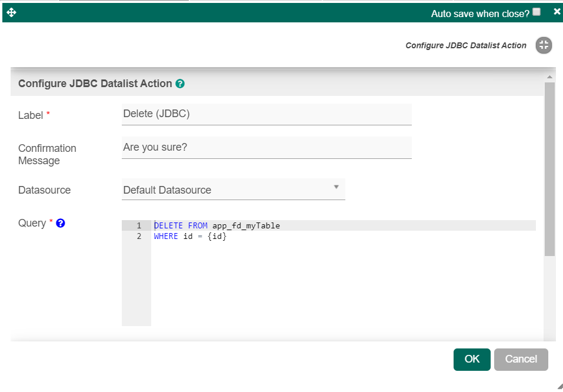
Task: Place cursor in DELETE FROM query line
Action: click(247, 225)
